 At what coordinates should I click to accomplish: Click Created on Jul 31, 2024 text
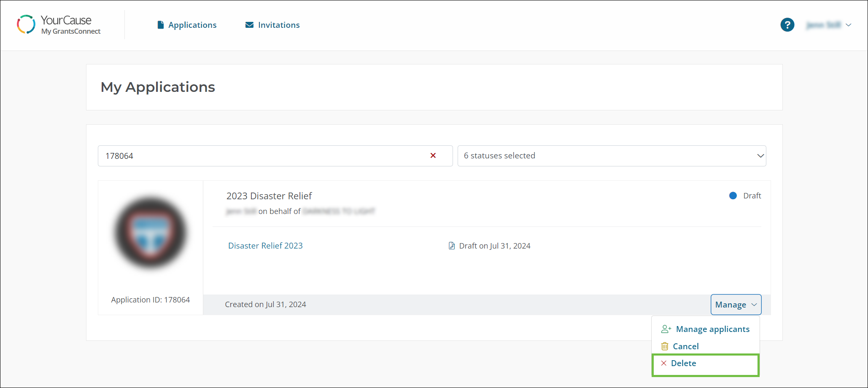click(265, 304)
